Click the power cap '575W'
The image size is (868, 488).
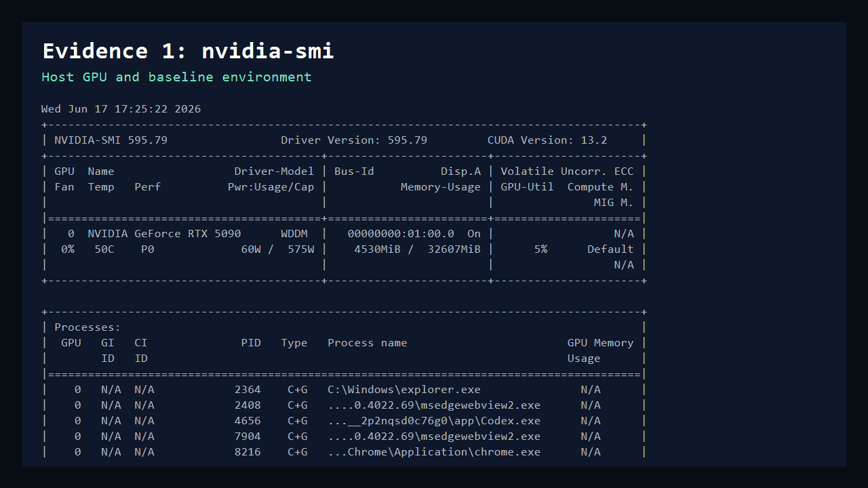pyautogui.click(x=301, y=249)
